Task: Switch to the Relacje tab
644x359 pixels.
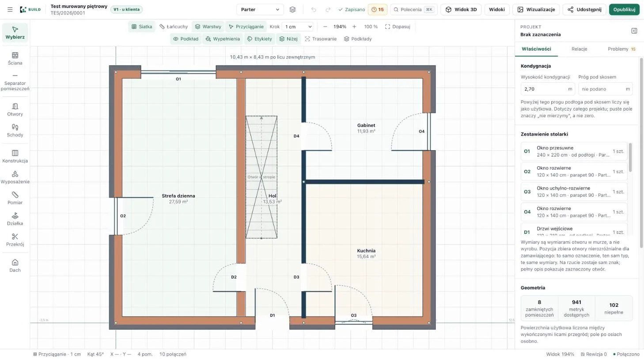Action: click(579, 49)
